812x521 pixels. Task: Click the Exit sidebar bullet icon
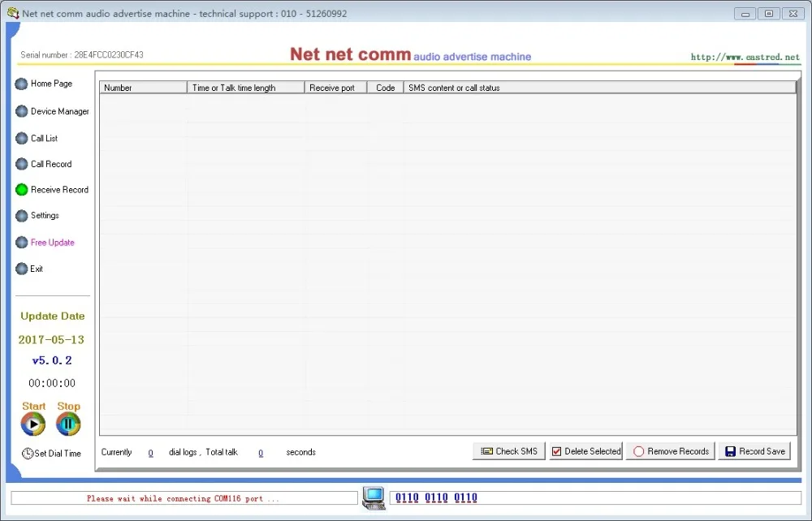(x=21, y=269)
